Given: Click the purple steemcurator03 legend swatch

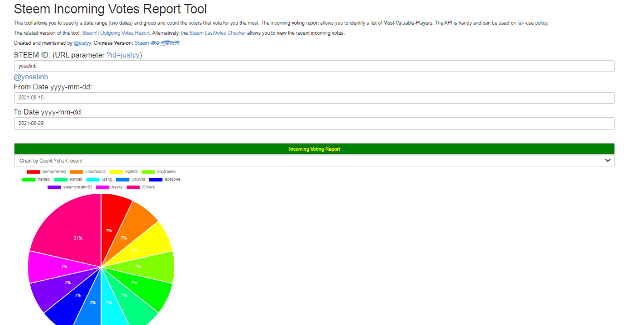Looking at the screenshot, I should (x=54, y=188).
